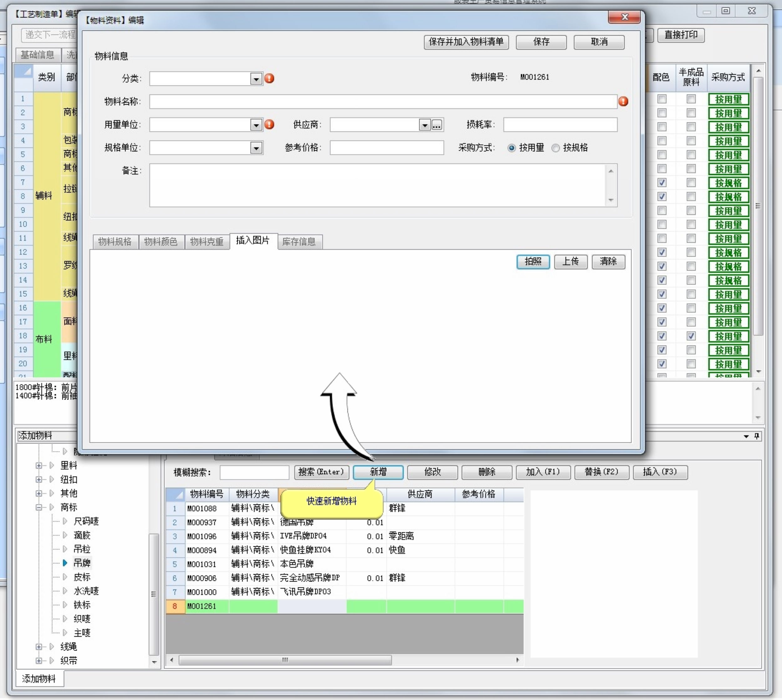This screenshot has height=700, width=782.
Task: Click the warning icon beside 物料名称 field
Action: pyautogui.click(x=623, y=101)
